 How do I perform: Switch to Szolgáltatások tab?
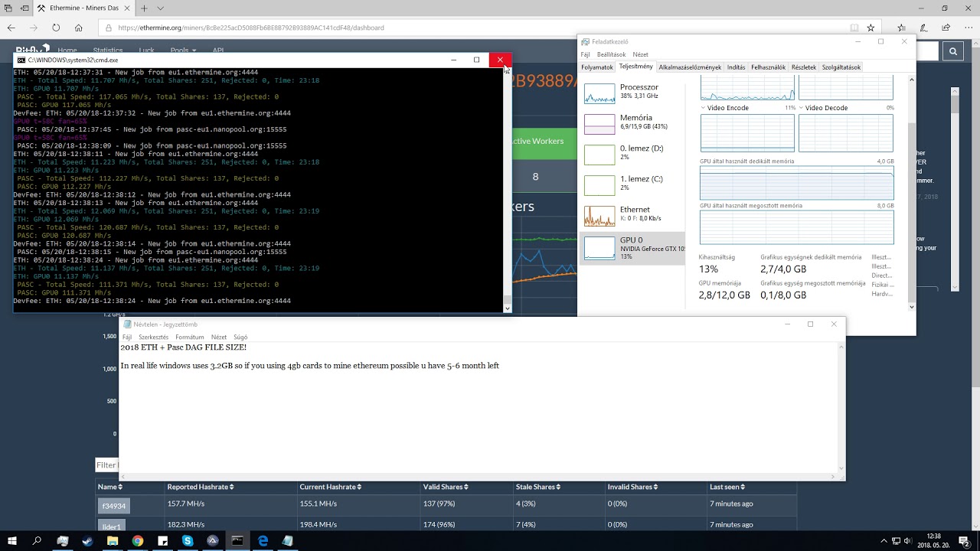841,67
